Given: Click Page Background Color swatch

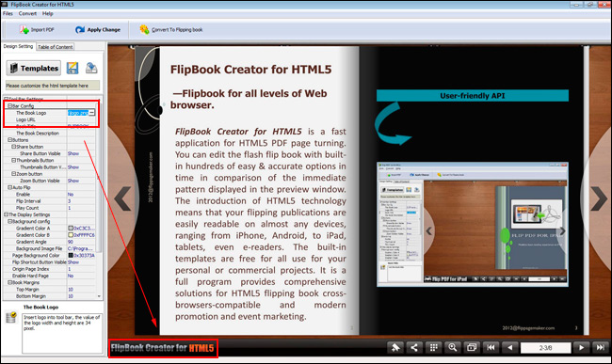Looking at the screenshot, I should pyautogui.click(x=71, y=255).
